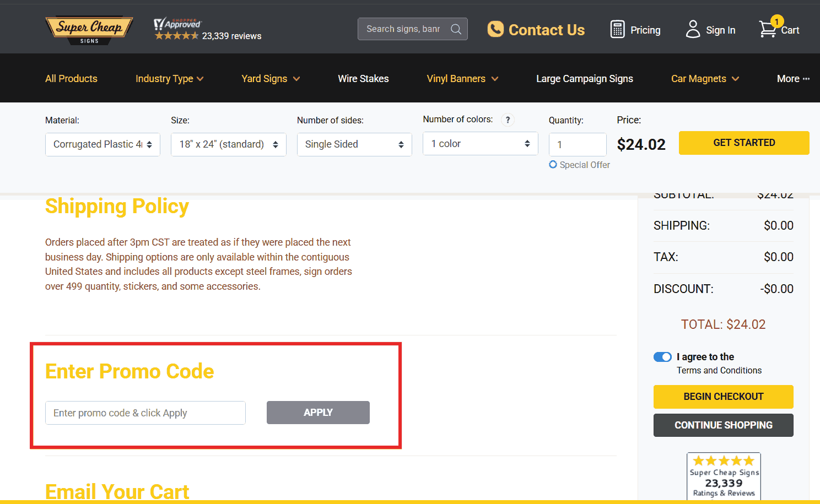The height and width of the screenshot is (504, 820).
Task: Open the Terms and Conditions link
Action: (719, 371)
